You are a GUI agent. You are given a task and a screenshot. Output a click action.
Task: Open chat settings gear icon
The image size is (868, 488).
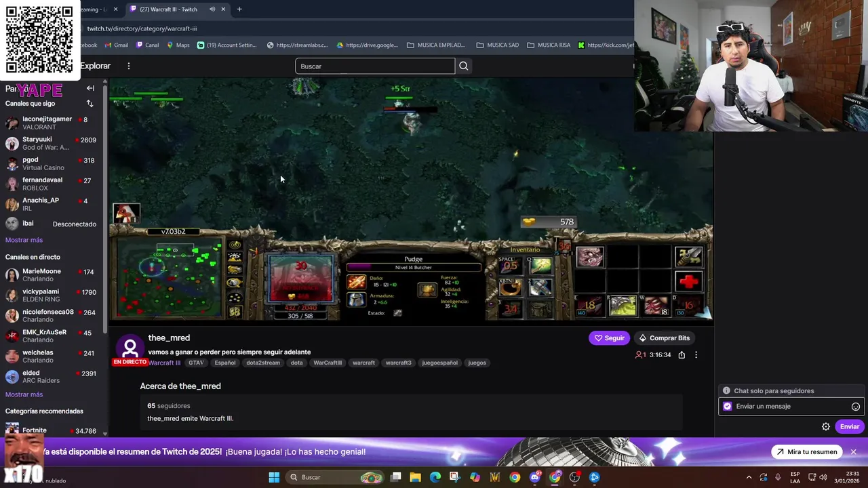click(826, 426)
